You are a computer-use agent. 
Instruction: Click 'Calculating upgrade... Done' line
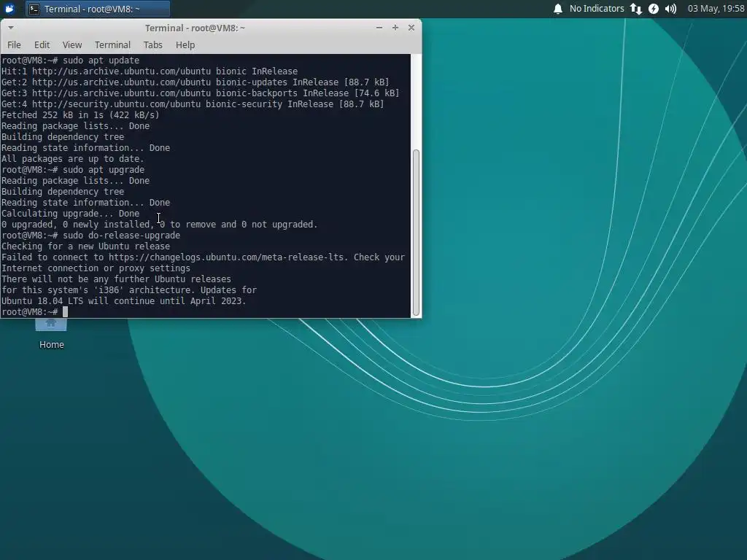click(x=71, y=214)
